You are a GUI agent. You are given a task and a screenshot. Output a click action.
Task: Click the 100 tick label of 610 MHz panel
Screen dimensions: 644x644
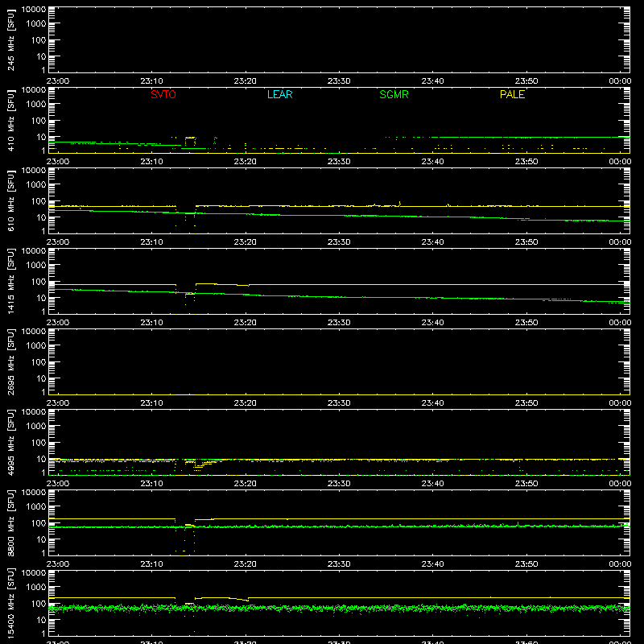(39, 200)
